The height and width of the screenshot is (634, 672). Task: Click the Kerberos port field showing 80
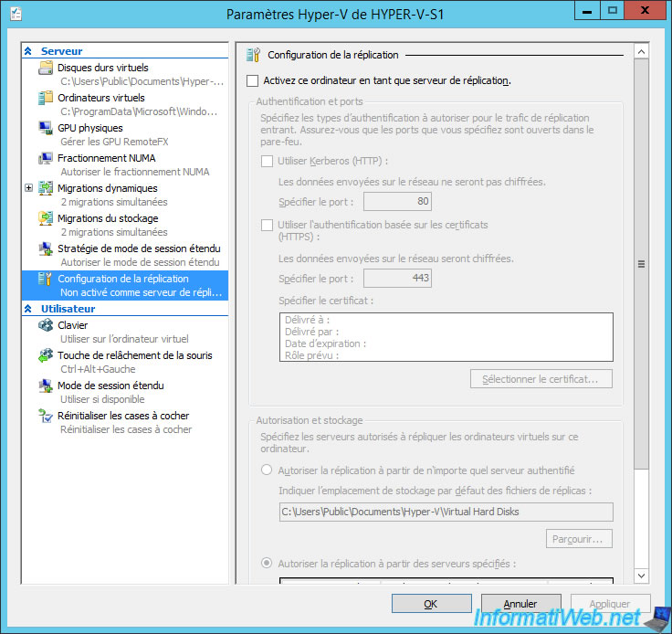point(397,202)
